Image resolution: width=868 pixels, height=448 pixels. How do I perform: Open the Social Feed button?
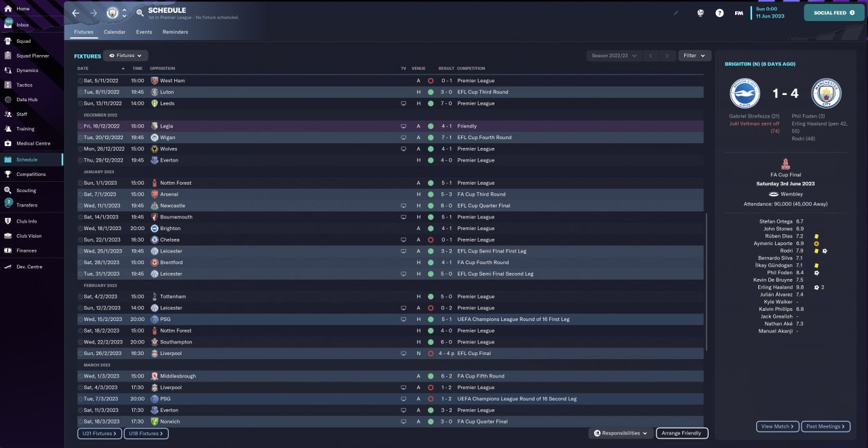834,12
